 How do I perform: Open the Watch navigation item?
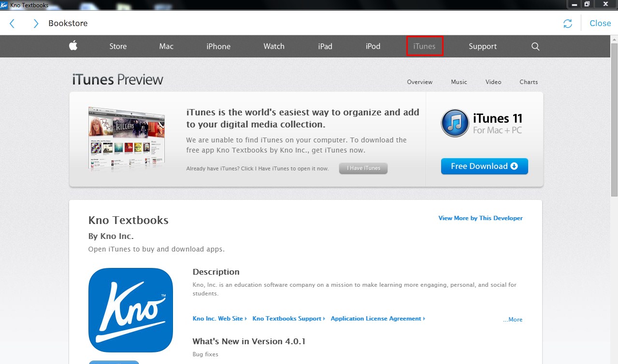pos(274,46)
